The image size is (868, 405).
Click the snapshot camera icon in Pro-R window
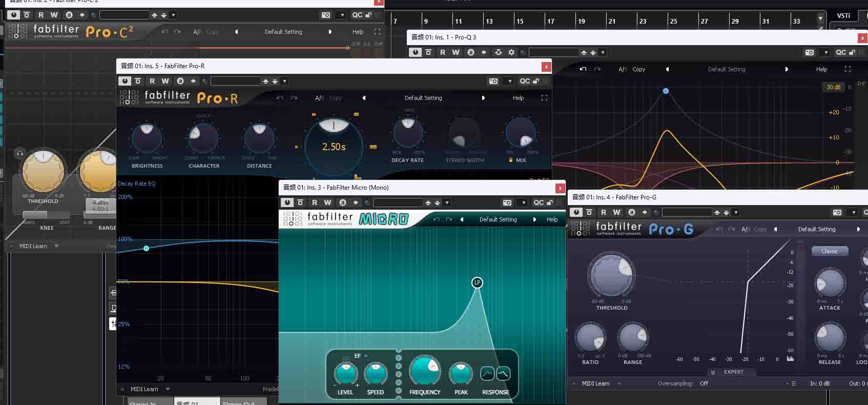point(493,81)
